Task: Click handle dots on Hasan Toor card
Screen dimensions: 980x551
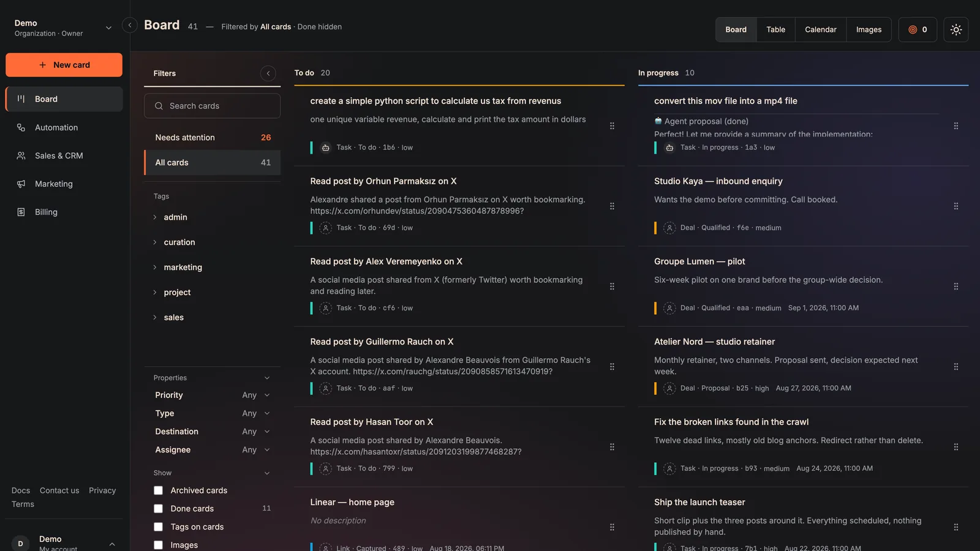Action: 612,446
